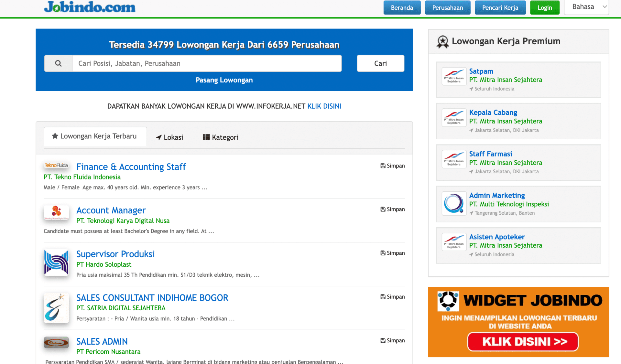Click the PT Mitra Insan Sejahtera logo beside Satpam
The width and height of the screenshot is (621, 364).
[454, 76]
